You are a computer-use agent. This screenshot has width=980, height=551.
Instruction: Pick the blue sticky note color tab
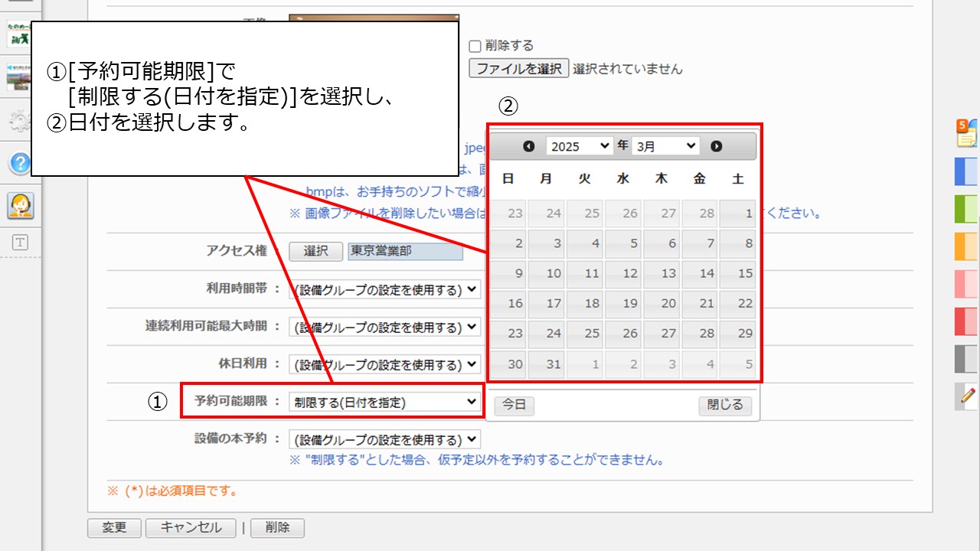coord(966,171)
